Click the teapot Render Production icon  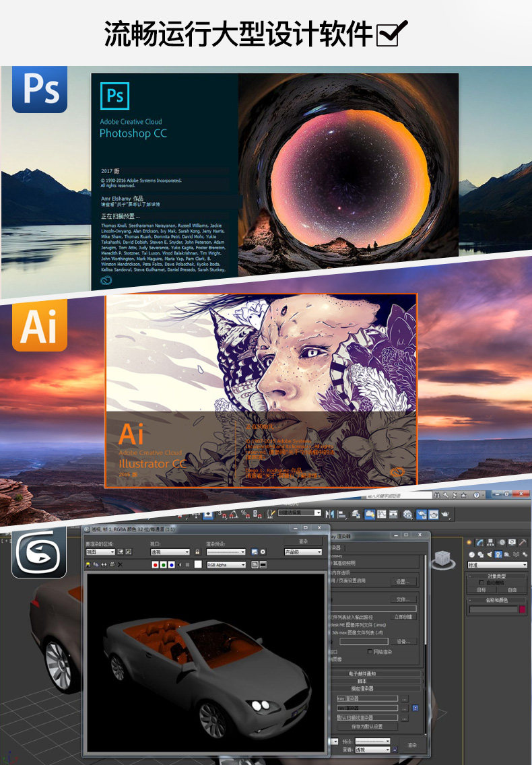point(445,514)
